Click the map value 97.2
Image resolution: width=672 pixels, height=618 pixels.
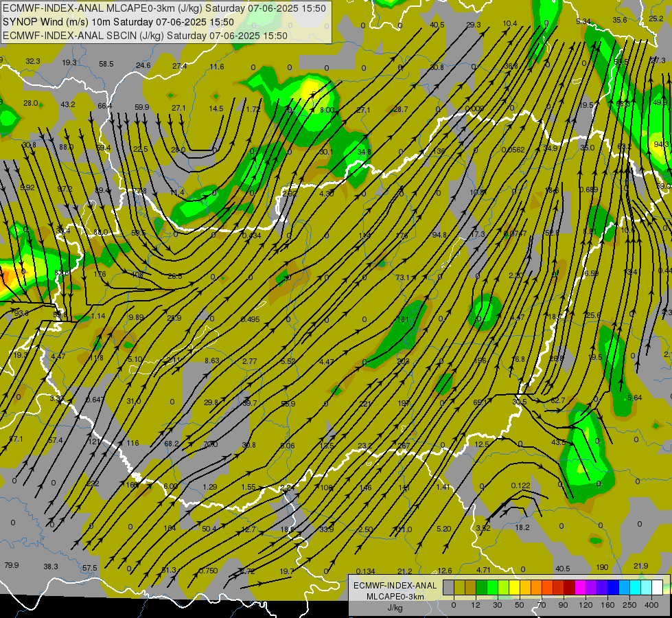(65, 189)
